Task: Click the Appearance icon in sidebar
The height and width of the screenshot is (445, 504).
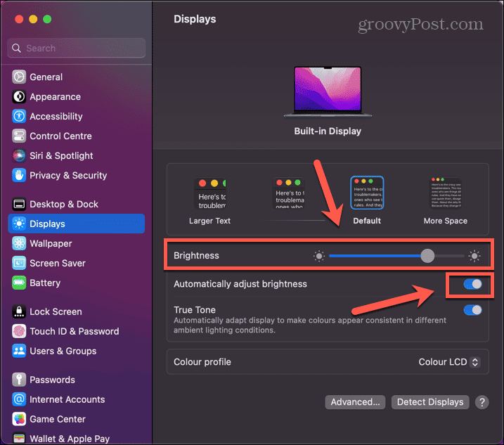Action: click(19, 96)
